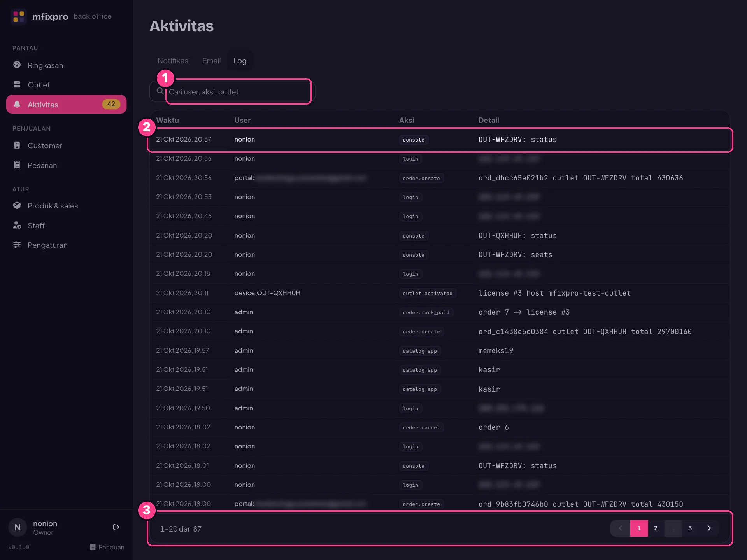Screen dimensions: 747x560
Task: Click detail 'order 6'
Action: 493,427
